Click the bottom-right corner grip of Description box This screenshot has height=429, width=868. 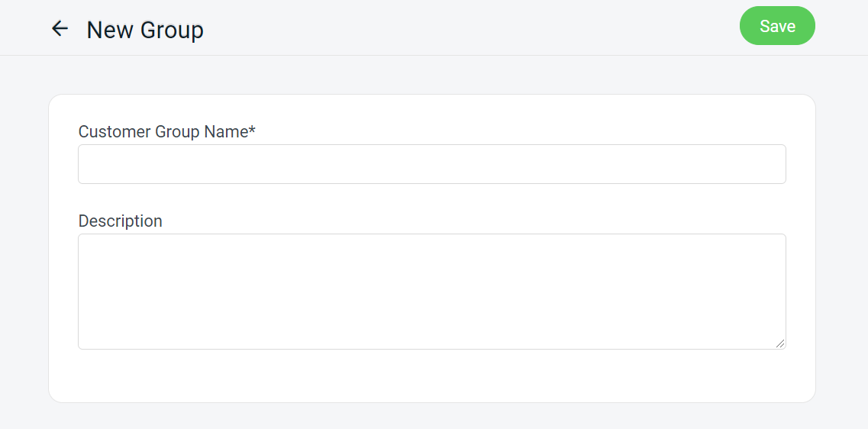click(780, 344)
